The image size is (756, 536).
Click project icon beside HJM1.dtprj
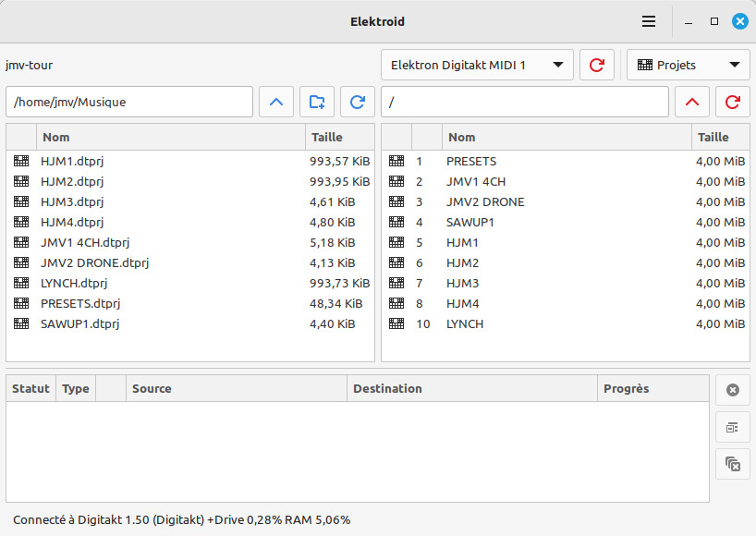pos(21,161)
